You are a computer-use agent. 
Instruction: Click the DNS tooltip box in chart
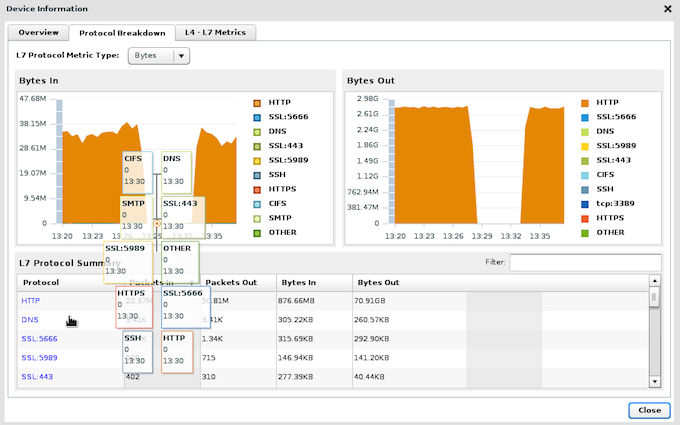(x=176, y=173)
